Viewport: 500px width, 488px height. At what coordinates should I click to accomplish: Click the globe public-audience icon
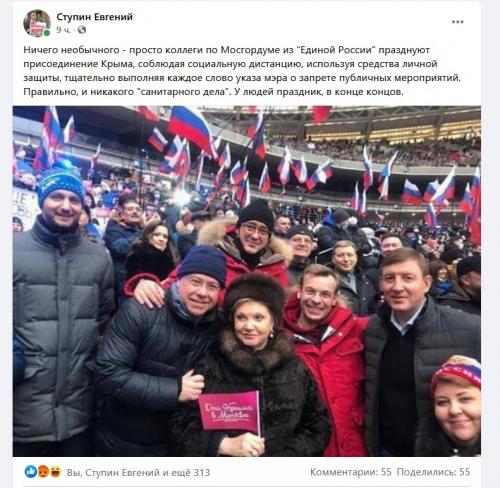(x=82, y=30)
